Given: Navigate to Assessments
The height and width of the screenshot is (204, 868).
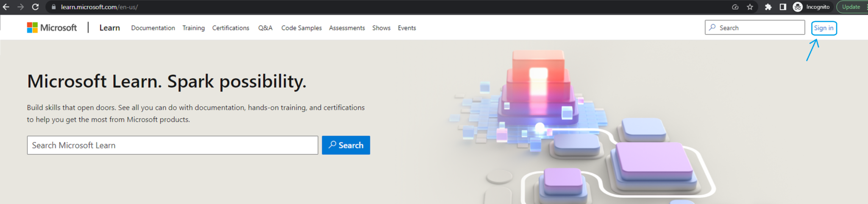Looking at the screenshot, I should [347, 28].
